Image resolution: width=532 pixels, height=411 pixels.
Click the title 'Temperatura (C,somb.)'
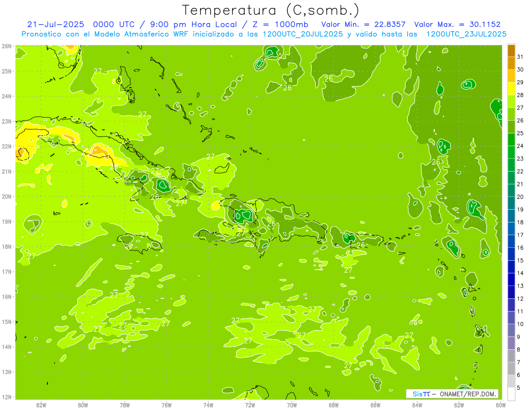[x=271, y=10]
